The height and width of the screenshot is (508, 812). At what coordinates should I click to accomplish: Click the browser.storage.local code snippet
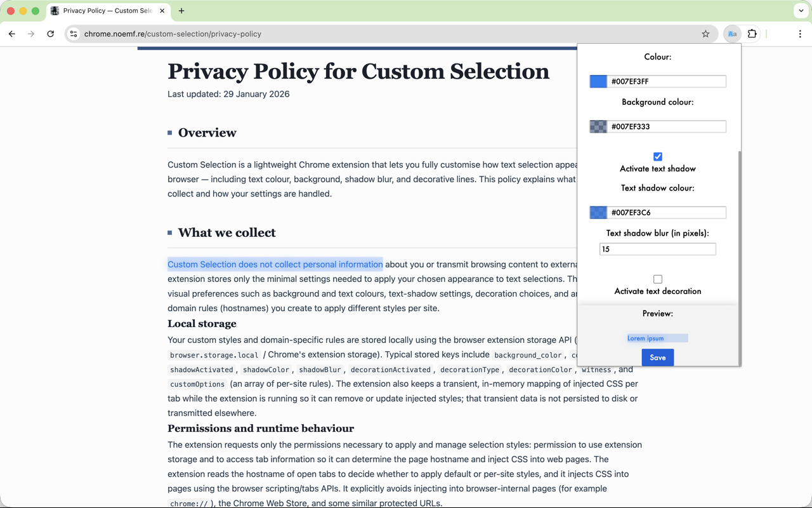[214, 355]
